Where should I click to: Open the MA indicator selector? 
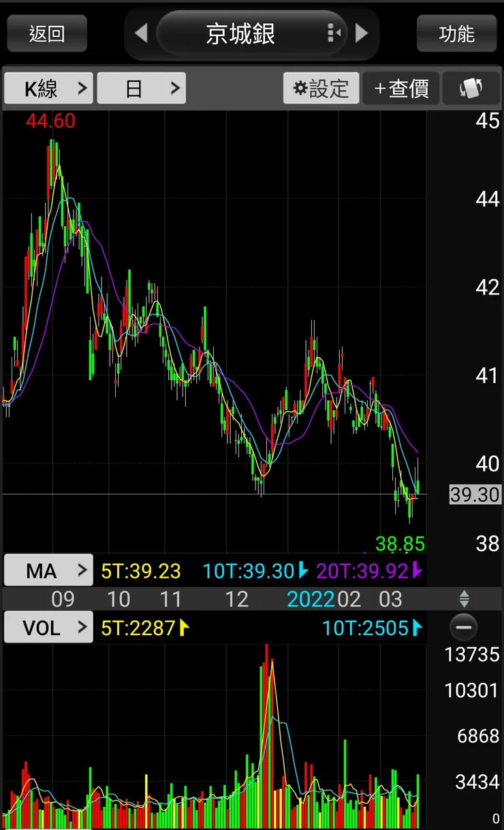[x=48, y=570]
